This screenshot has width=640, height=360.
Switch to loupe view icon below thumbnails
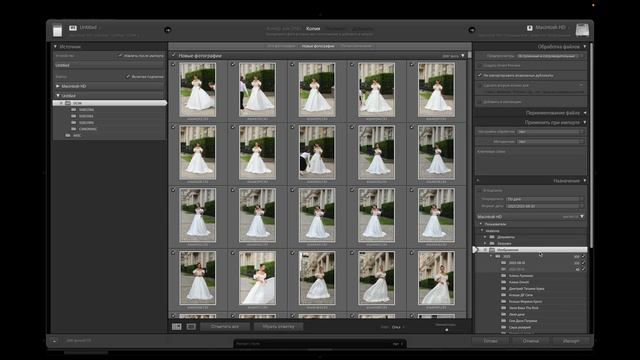pyautogui.click(x=191, y=327)
